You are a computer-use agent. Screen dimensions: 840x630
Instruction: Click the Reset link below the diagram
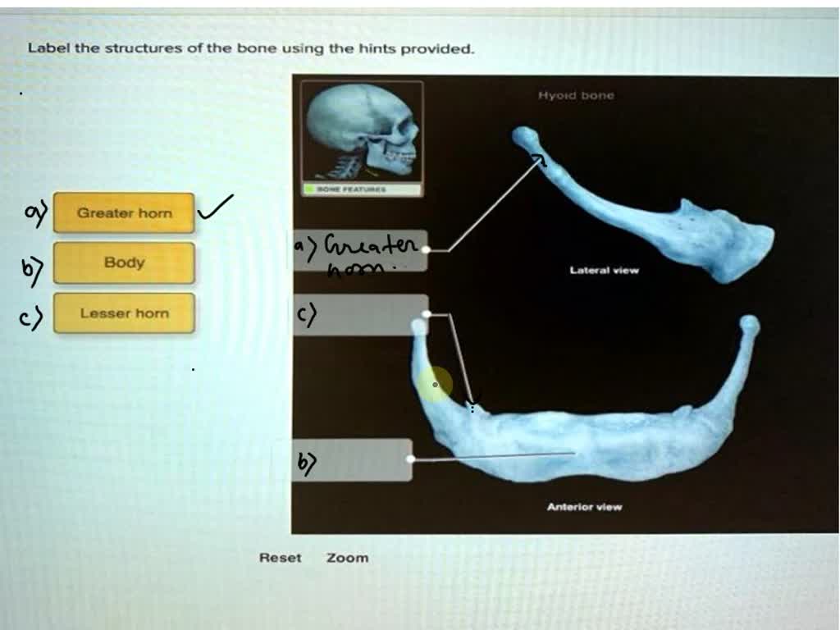(281, 558)
